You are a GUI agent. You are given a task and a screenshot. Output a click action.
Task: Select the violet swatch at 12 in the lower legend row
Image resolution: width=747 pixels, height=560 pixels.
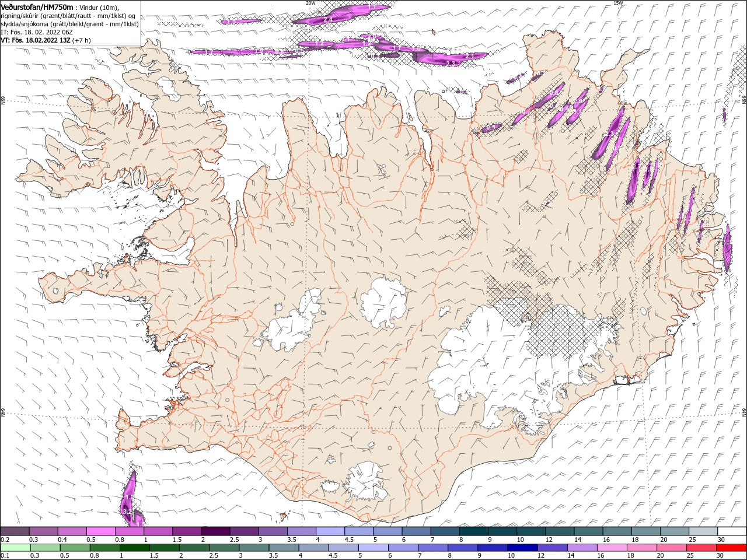point(551,548)
